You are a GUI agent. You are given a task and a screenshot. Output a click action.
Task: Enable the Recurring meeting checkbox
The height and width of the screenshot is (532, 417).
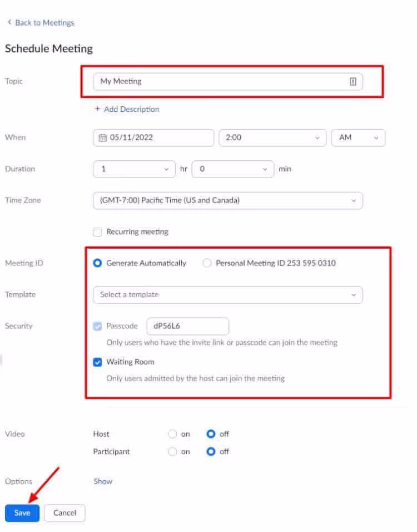(97, 232)
